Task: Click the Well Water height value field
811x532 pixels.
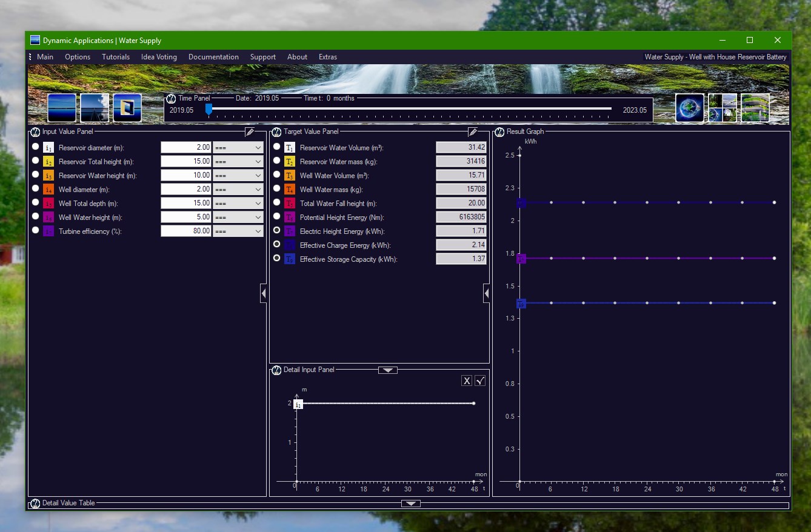Action: (x=186, y=217)
